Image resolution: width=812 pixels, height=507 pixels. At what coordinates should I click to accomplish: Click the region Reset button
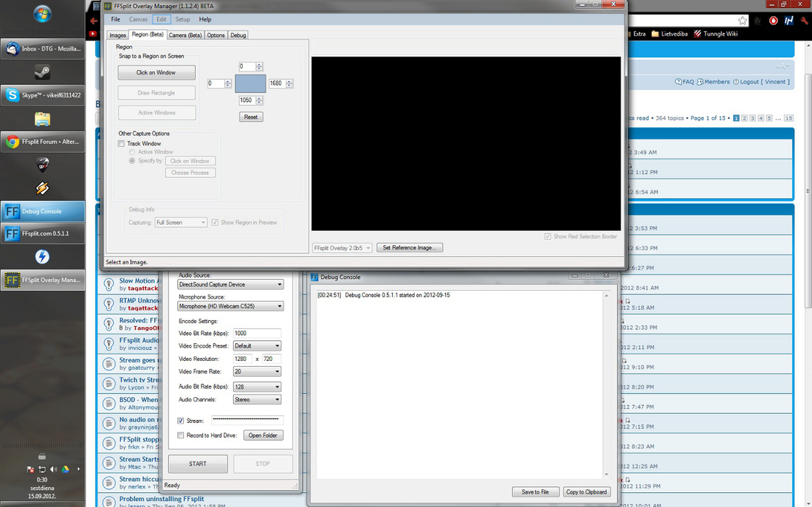tap(251, 117)
